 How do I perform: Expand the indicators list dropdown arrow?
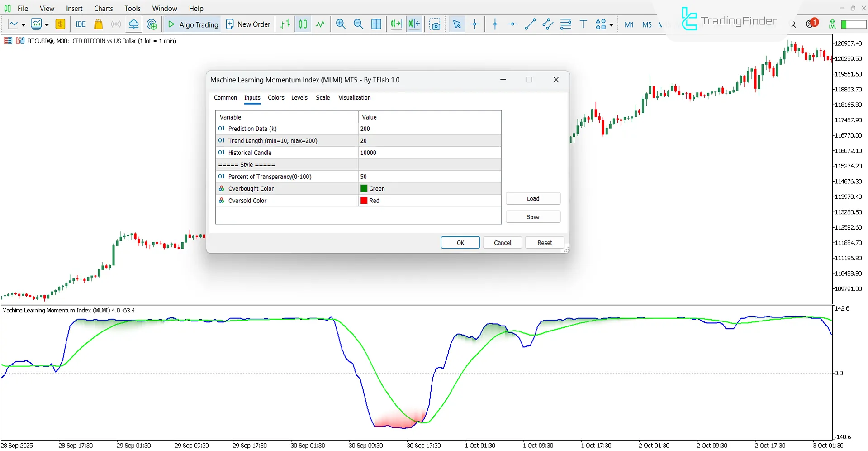[47, 25]
